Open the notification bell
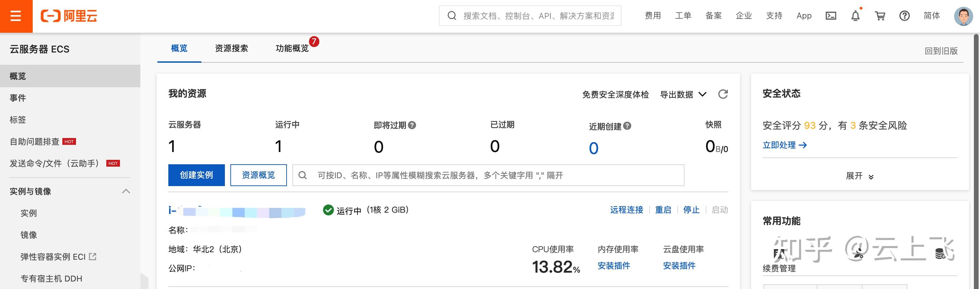This screenshot has width=980, height=289. click(855, 16)
